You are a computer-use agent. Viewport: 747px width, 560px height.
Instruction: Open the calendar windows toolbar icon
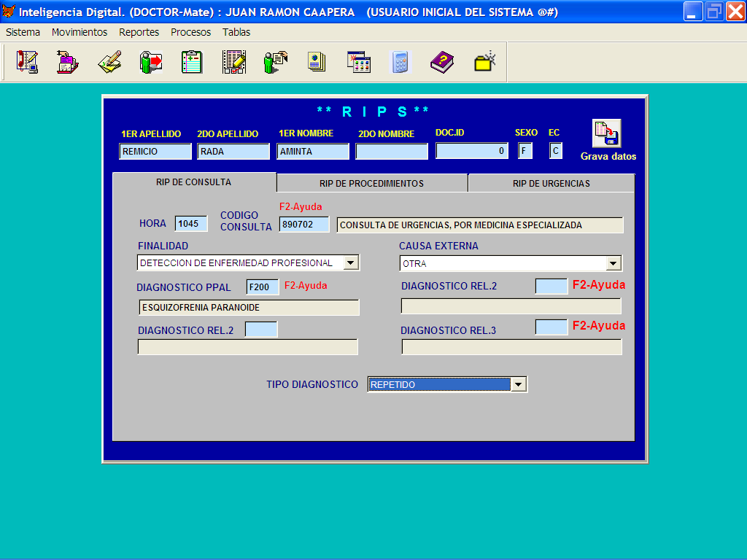point(359,62)
